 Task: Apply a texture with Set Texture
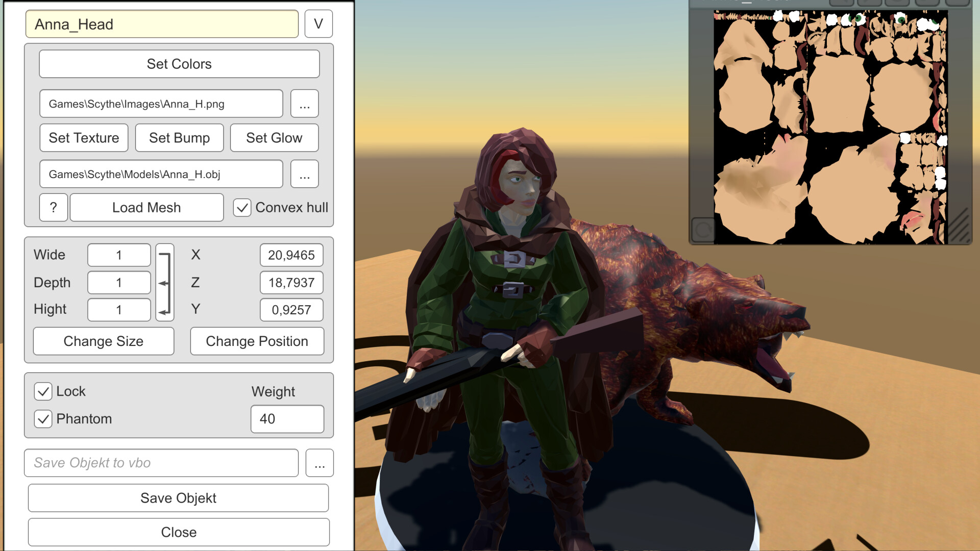[83, 138]
